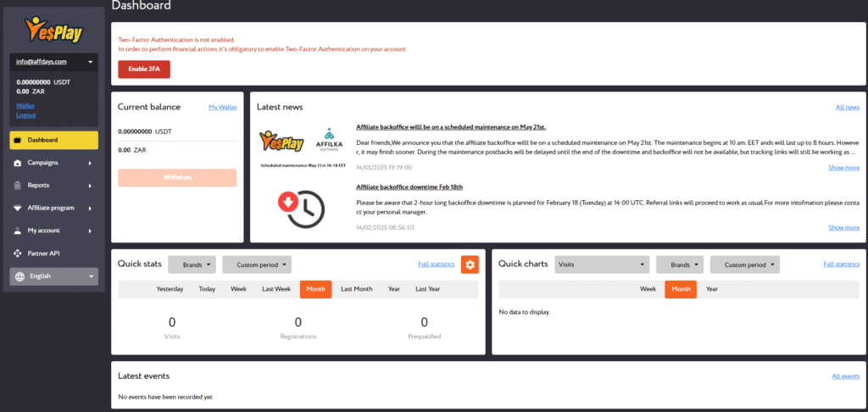Expand the Affiliate program submenu arrow
868x412 pixels.
pyautogui.click(x=90, y=209)
